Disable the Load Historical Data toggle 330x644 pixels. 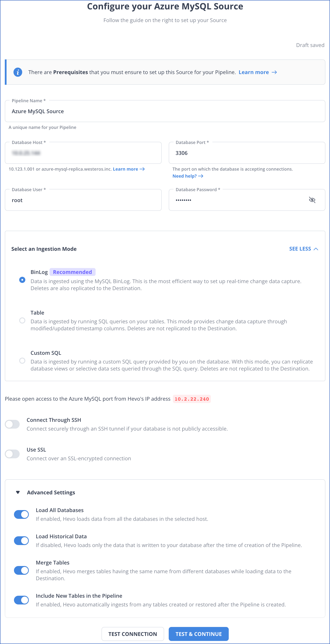click(x=21, y=541)
